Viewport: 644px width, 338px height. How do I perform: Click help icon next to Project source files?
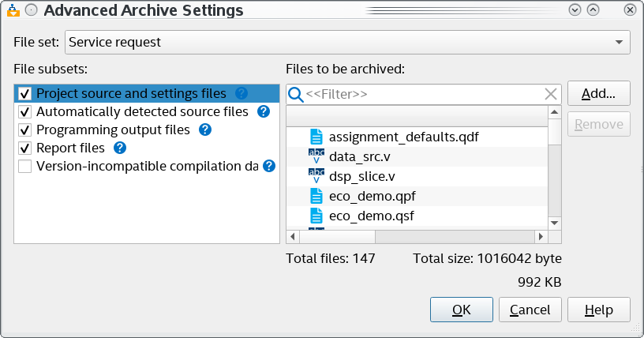coord(241,93)
